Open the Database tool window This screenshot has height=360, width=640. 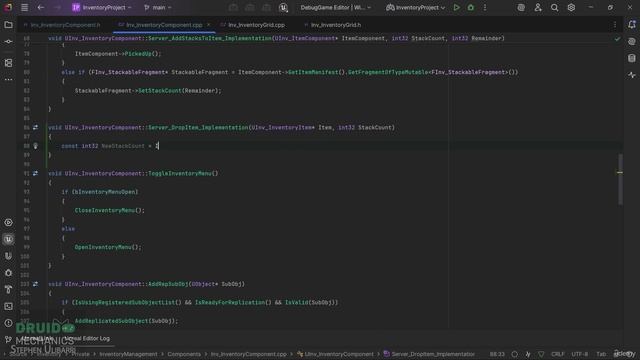tap(632, 58)
